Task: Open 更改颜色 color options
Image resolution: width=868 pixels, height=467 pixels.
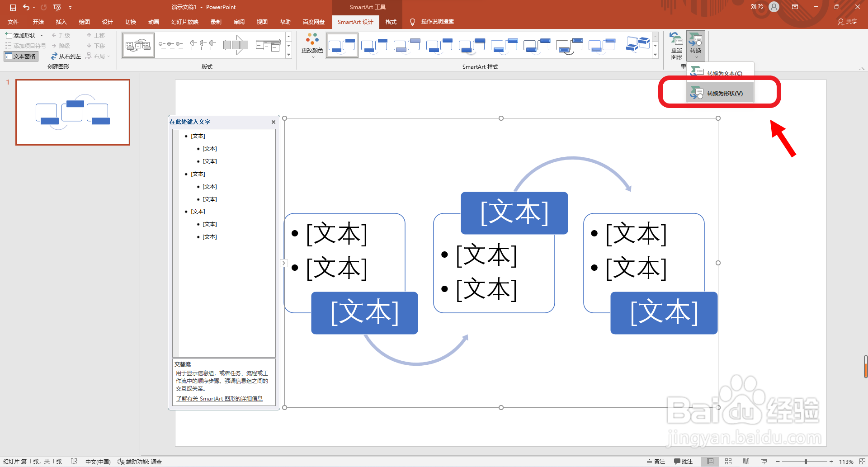Action: [312, 45]
